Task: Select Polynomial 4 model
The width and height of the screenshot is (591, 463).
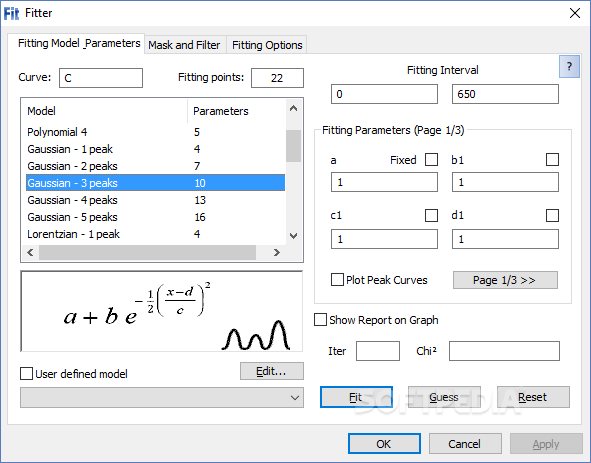Action: pos(155,132)
